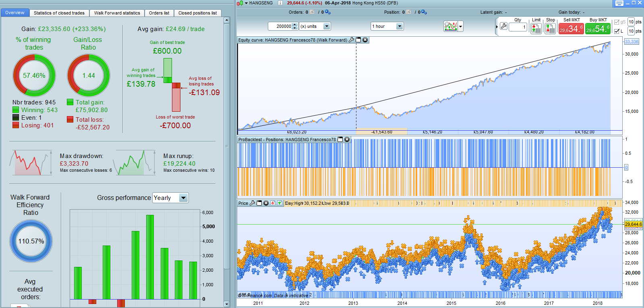The height and width of the screenshot is (308, 644).
Task: Click the Max drawdown value £3,323.70
Action: [x=74, y=164]
